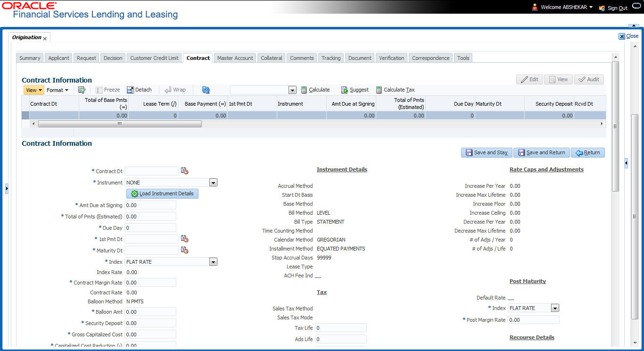The height and width of the screenshot is (351, 644).
Task: Click the Maturity Dt column header
Action: 499,104
